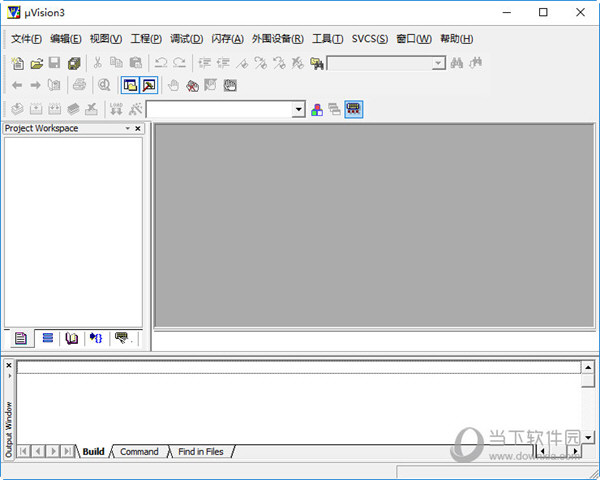Open the 调试(D) menu

point(186,39)
